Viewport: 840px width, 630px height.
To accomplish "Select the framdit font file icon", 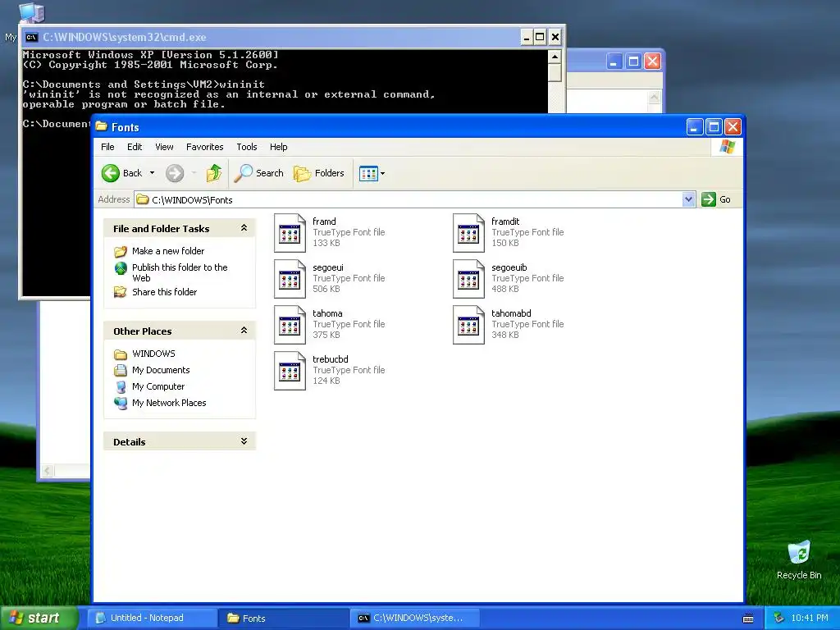I will pyautogui.click(x=468, y=232).
